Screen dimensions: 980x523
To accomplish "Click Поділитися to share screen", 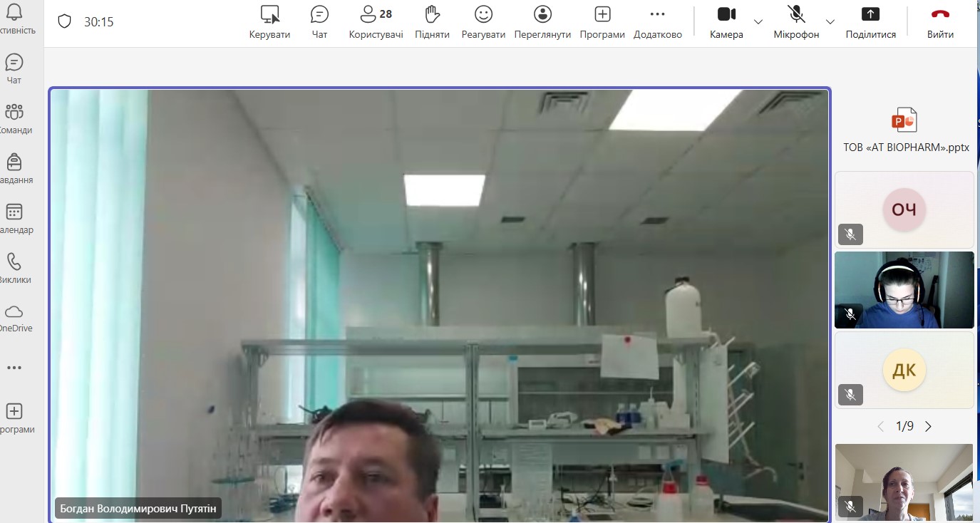I will 870,21.
